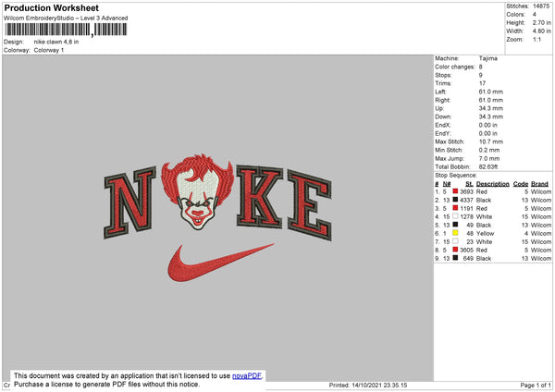Click the clown face in the design preview
The image size is (555, 392).
tap(198, 192)
